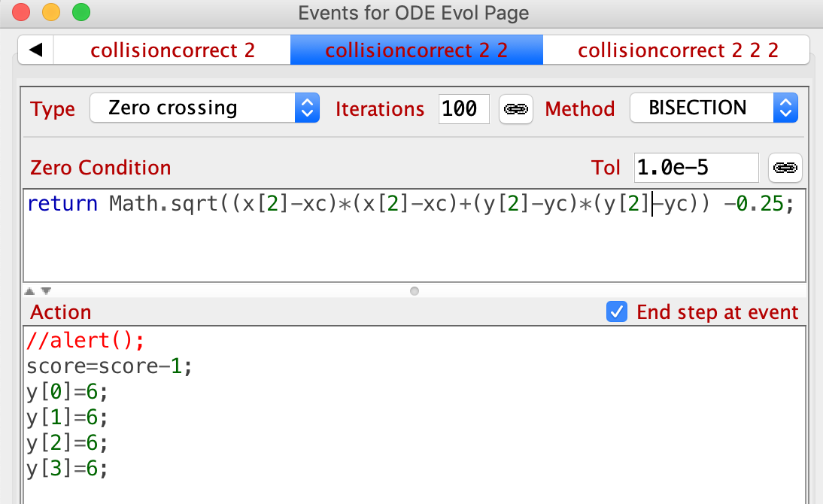Click the green maximize window button
823x504 pixels.
pos(80,12)
